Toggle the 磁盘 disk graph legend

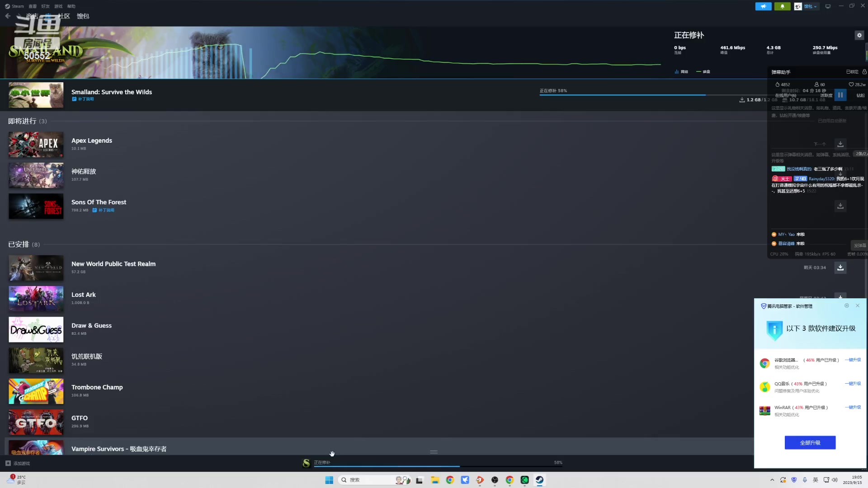(703, 71)
